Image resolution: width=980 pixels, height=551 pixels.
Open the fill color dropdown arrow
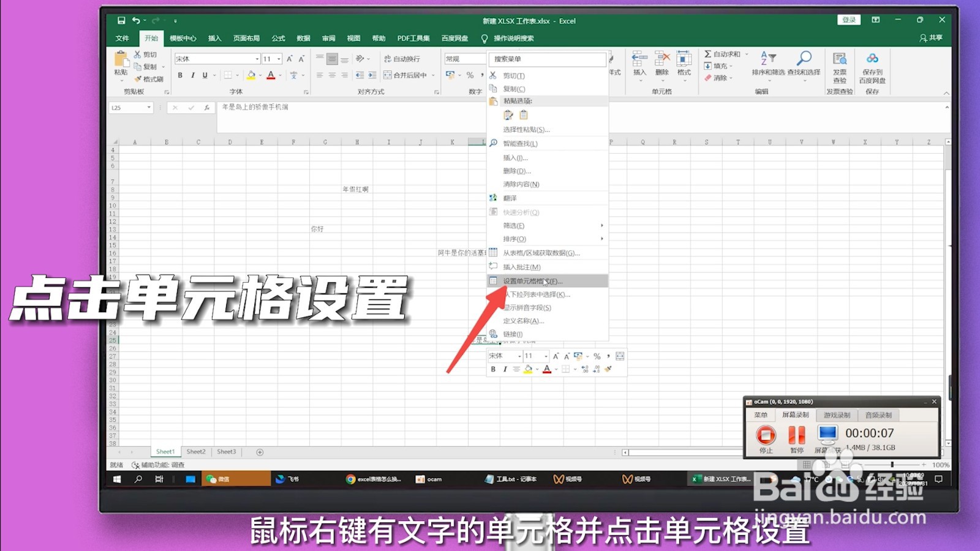coord(260,75)
